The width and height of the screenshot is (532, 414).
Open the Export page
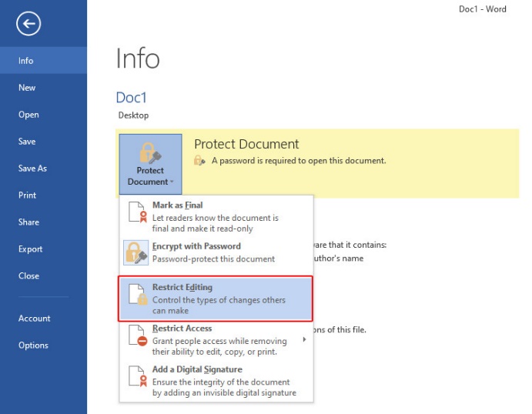43,249
